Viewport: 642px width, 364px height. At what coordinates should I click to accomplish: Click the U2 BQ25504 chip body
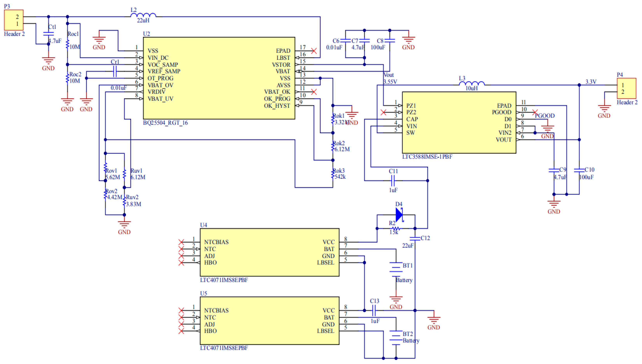pyautogui.click(x=219, y=78)
